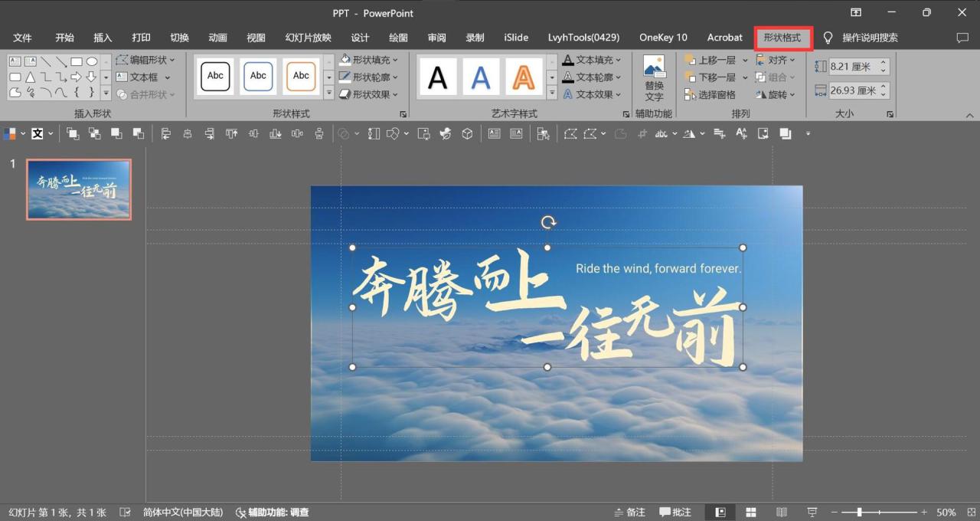Switch to the 设计 ribbon tab

pyautogui.click(x=360, y=37)
